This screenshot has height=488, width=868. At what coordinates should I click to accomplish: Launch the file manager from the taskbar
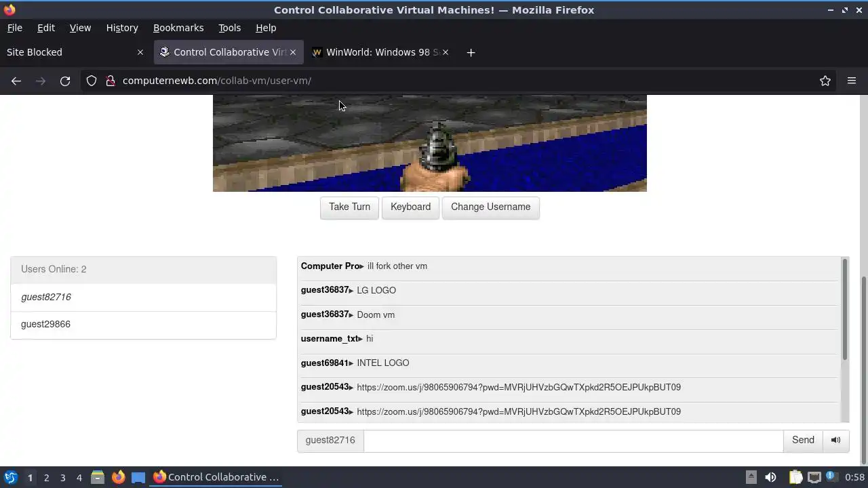[98, 477]
